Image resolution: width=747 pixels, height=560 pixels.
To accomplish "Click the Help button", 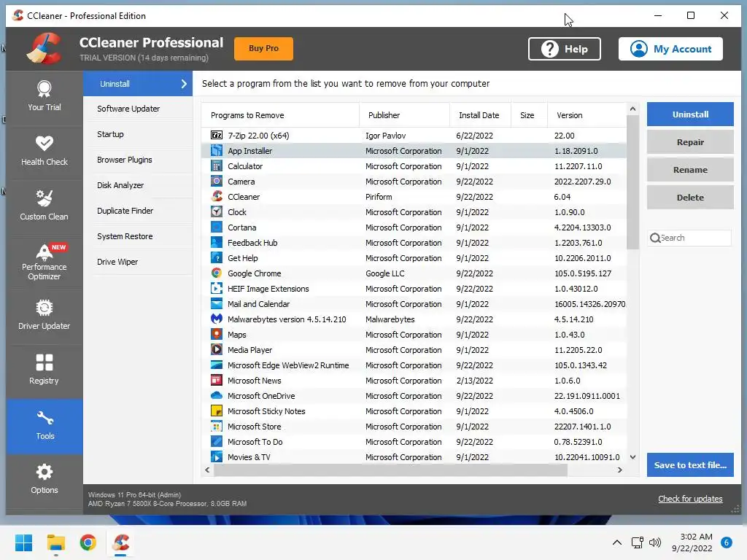I will pos(565,49).
